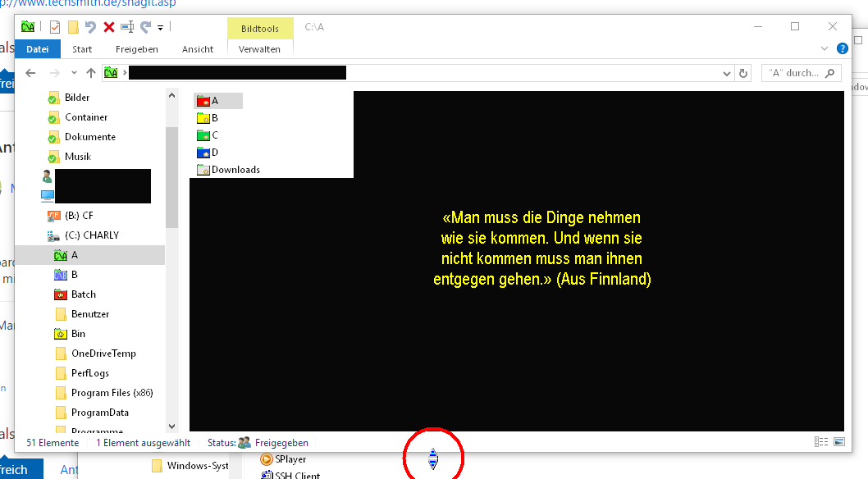Click navigation pane scrollbar up arrow
The height and width of the screenshot is (479, 868).
(x=171, y=96)
